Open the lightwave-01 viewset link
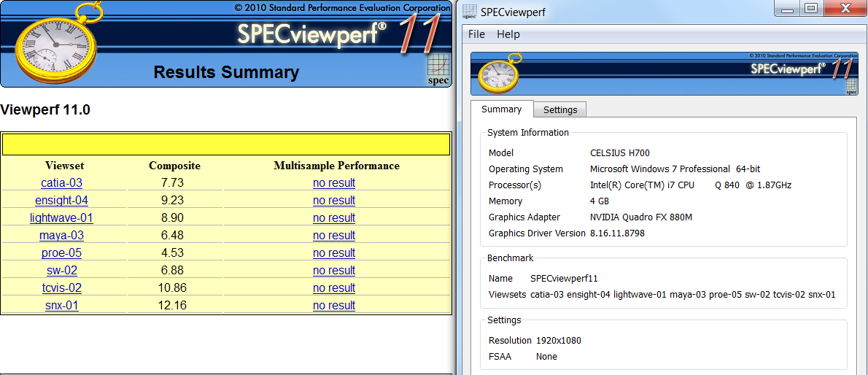868x375 pixels. coord(61,217)
